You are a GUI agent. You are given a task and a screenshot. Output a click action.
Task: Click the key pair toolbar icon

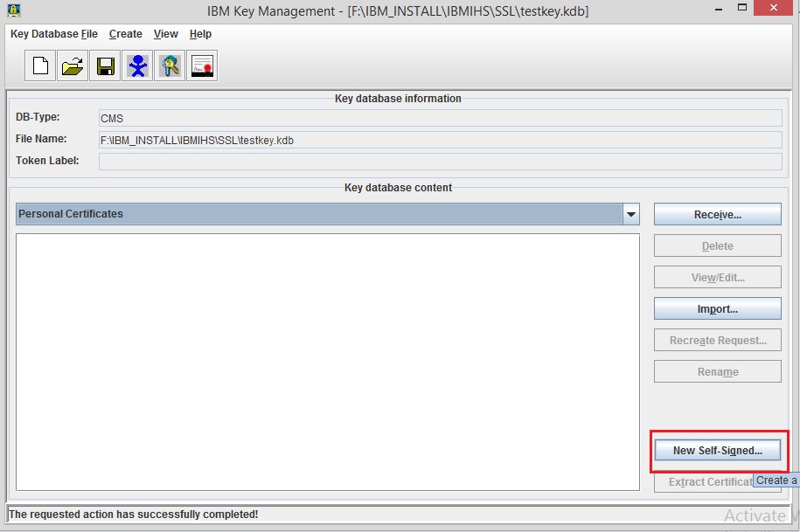point(170,65)
